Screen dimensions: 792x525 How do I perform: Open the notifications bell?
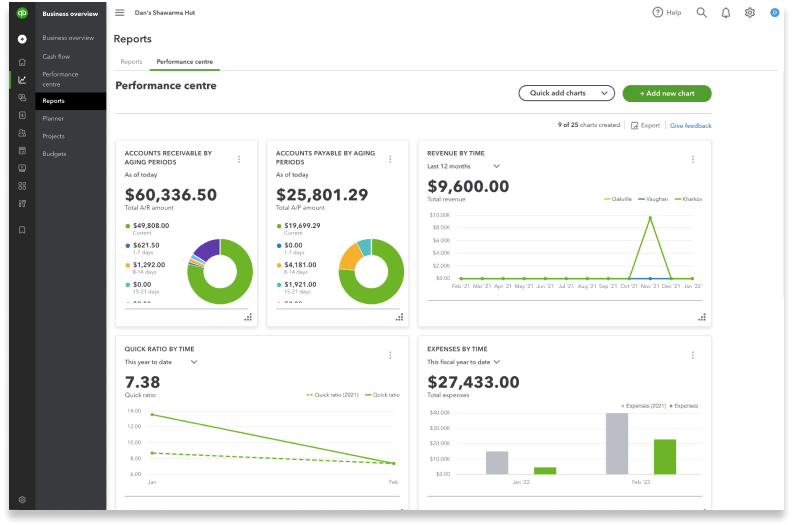[x=726, y=13]
